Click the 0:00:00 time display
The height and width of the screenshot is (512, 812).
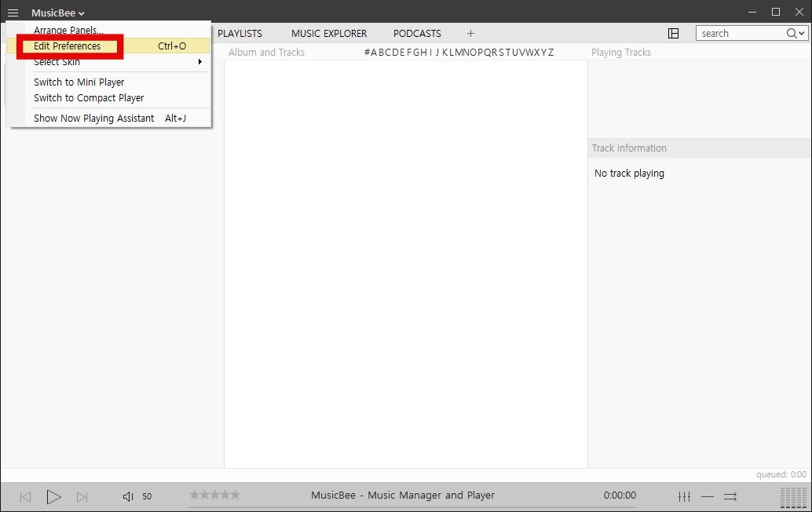[x=620, y=496]
